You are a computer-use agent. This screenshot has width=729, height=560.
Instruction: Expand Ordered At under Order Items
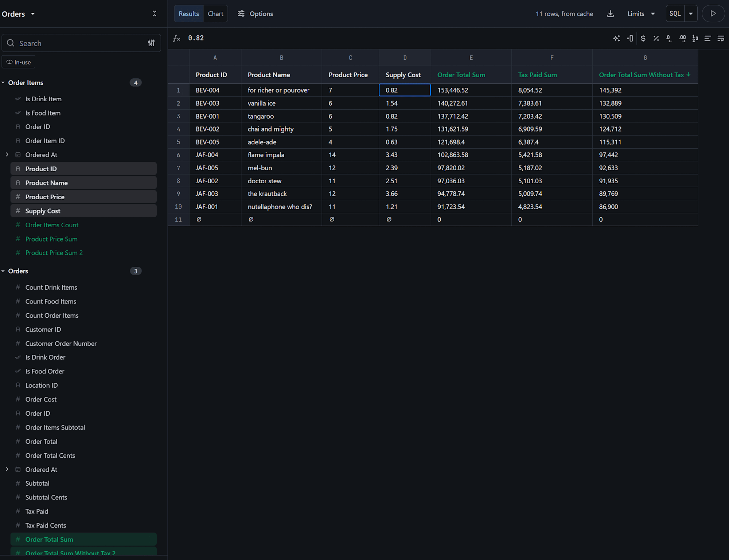[7, 154]
